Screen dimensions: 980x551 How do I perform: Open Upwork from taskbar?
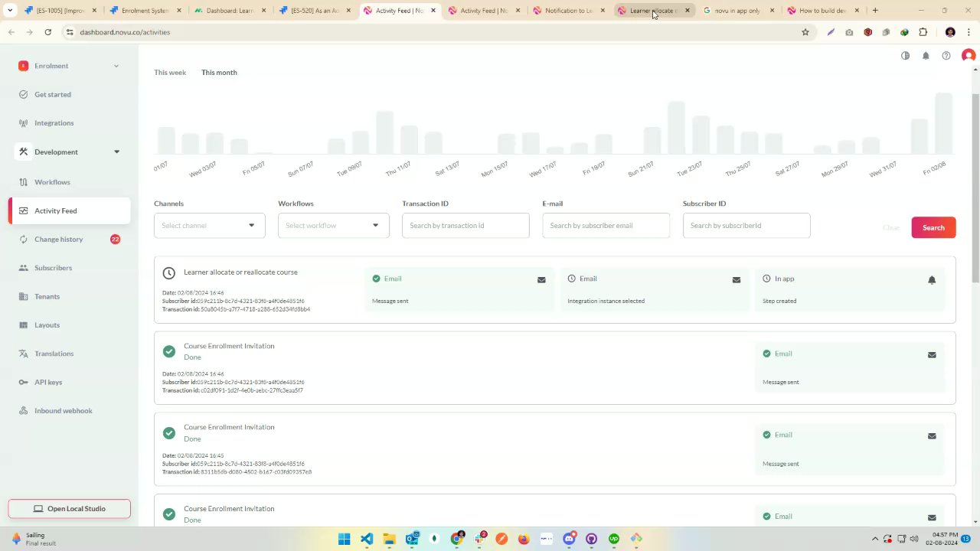coord(614,539)
